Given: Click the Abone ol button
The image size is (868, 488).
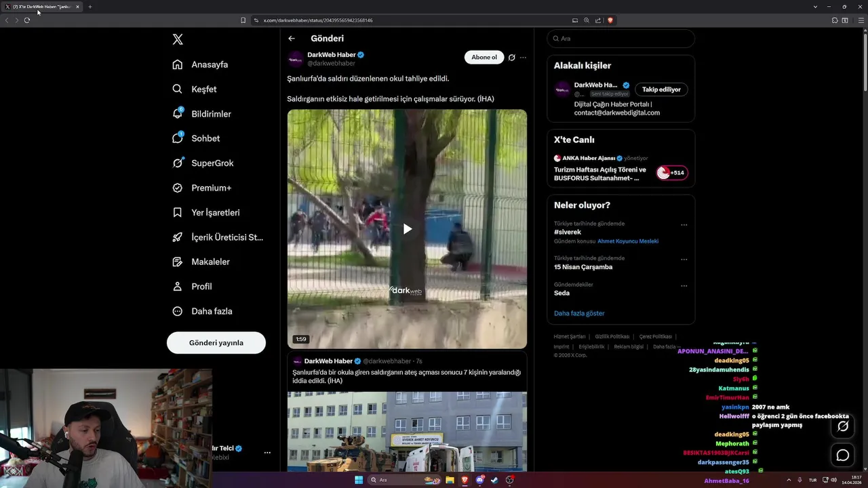Looking at the screenshot, I should 484,58.
